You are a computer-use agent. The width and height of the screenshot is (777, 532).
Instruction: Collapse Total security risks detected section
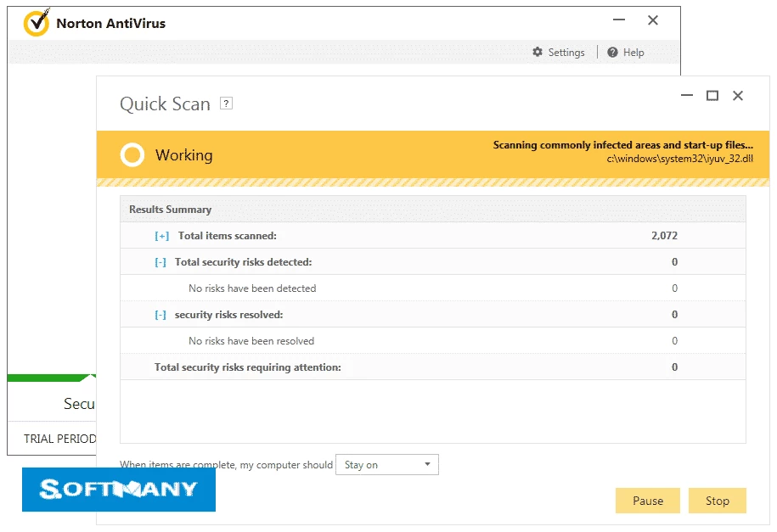(160, 262)
